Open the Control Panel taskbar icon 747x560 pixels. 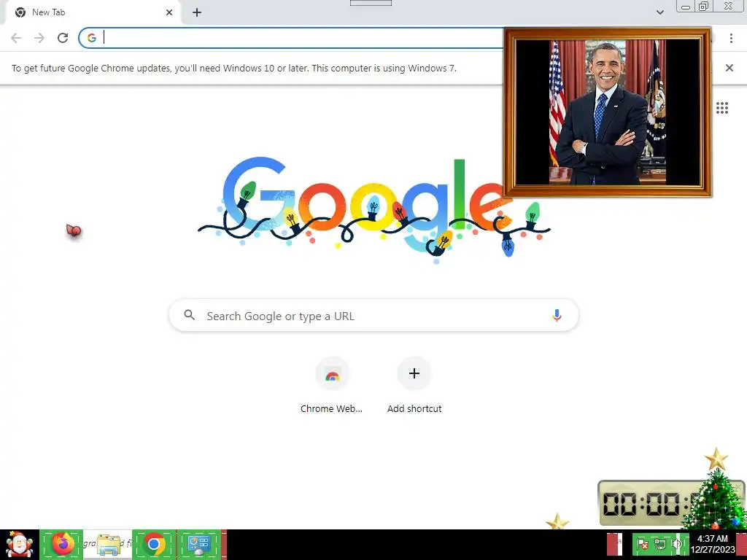(x=199, y=545)
